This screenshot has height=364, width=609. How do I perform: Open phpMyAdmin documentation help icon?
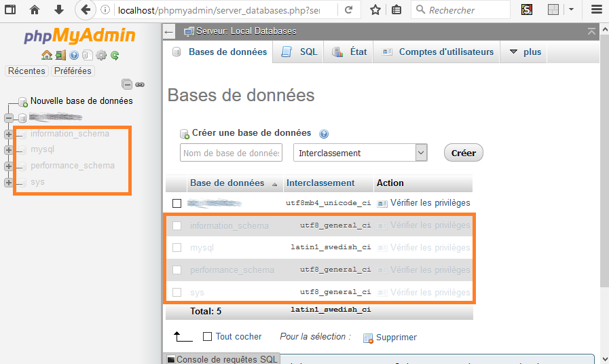pos(74,55)
